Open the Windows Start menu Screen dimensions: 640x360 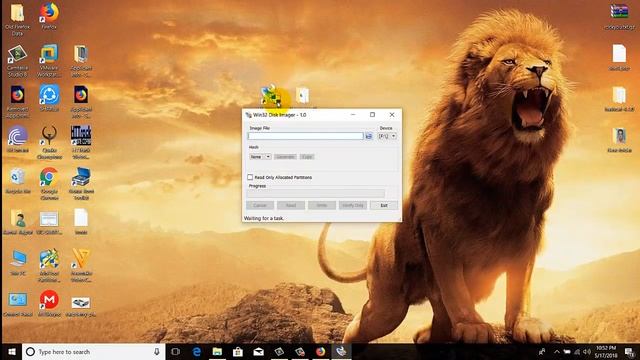tap(11, 351)
